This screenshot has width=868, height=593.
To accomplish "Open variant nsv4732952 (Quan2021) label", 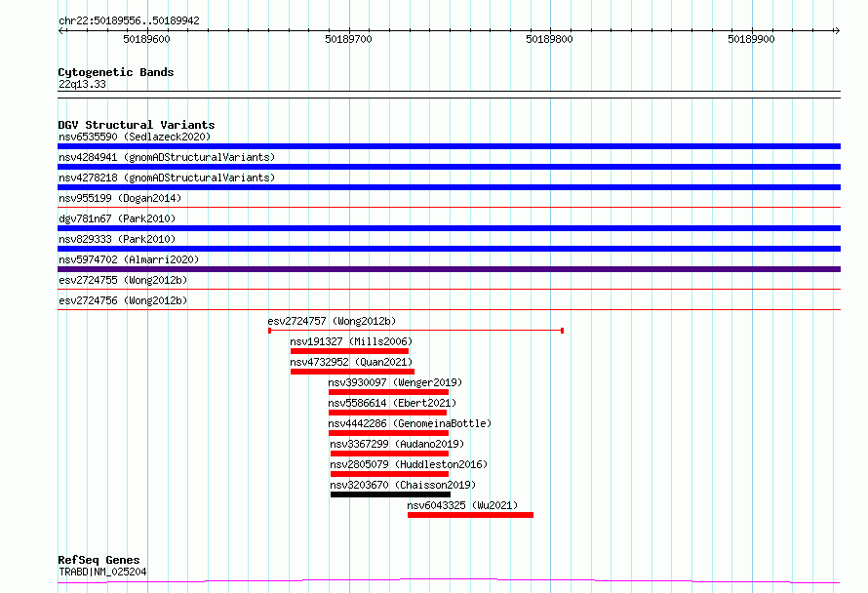I will click(351, 362).
